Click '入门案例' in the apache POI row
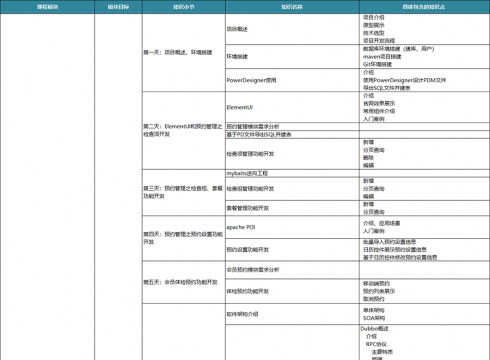The height and width of the screenshot is (360, 490). pos(374,231)
